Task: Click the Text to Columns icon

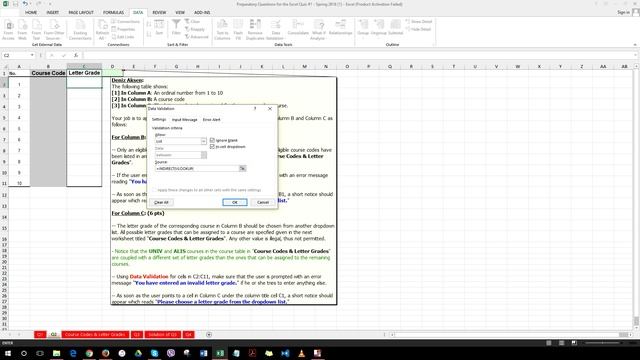Action: point(222,30)
